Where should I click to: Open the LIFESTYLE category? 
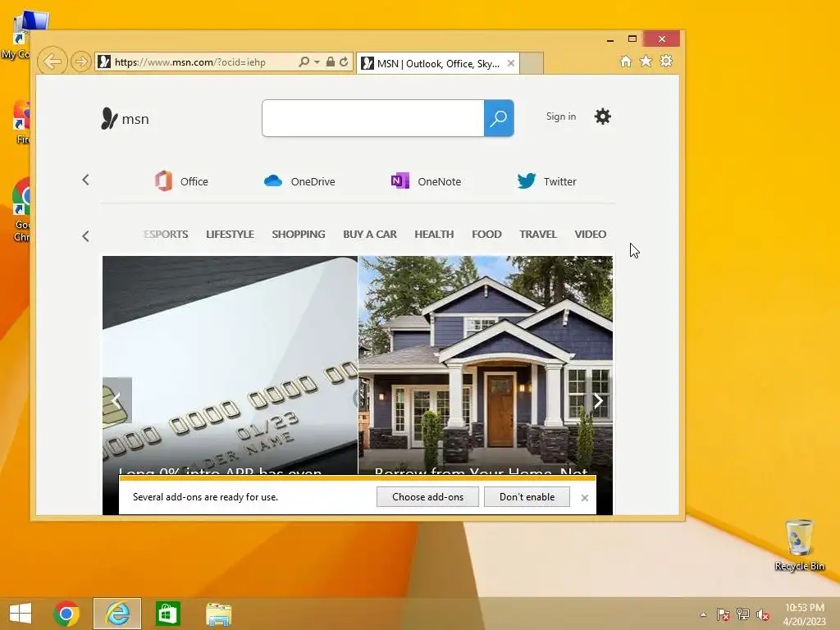pos(230,234)
